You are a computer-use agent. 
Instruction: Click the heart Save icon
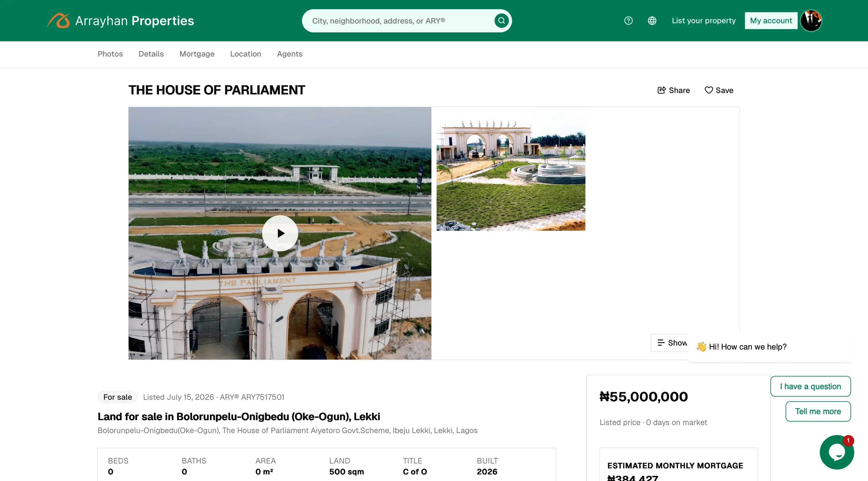pyautogui.click(x=709, y=90)
